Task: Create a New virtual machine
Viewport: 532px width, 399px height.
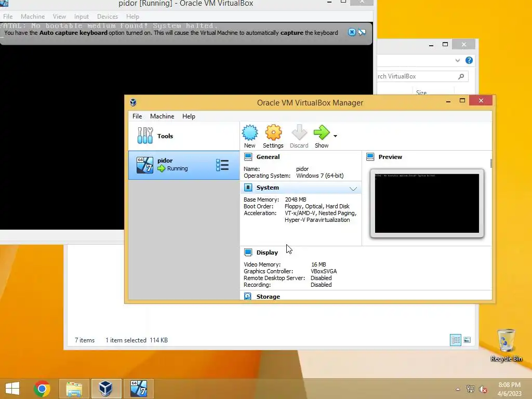Action: (x=250, y=137)
